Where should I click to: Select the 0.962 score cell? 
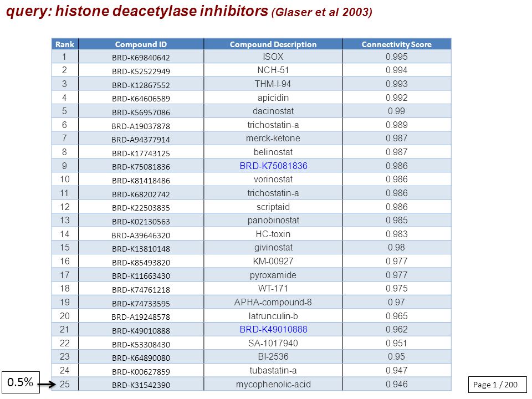point(397,329)
